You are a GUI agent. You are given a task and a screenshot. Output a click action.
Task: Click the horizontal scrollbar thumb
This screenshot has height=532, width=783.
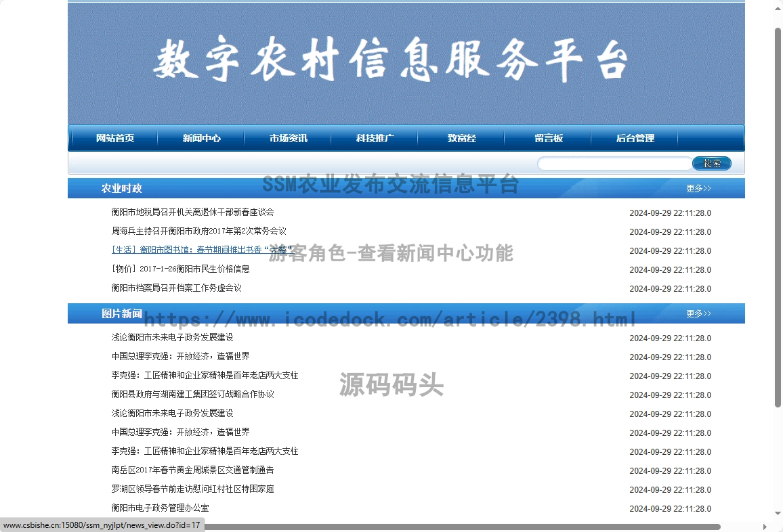pyautogui.click(x=461, y=527)
